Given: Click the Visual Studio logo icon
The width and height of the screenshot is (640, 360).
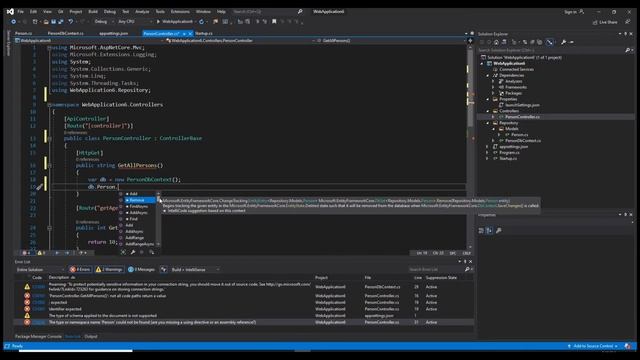Looking at the screenshot, I should click(x=10, y=12).
